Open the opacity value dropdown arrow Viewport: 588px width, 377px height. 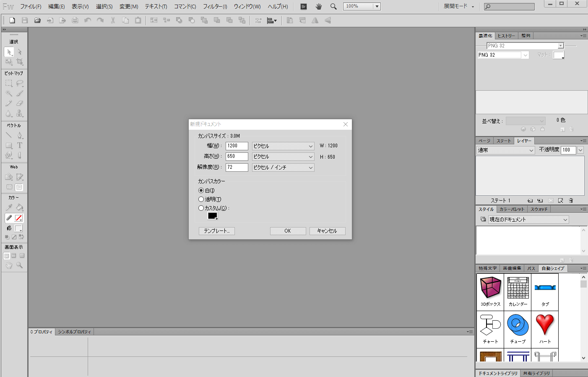click(581, 150)
